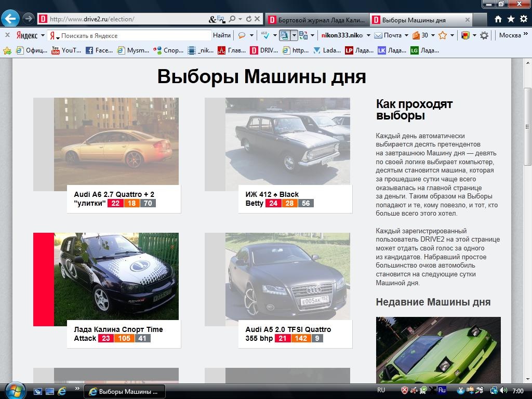Expand the word translation dropdown arrow
Viewport: 532px width, 399px height.
(x=312, y=35)
